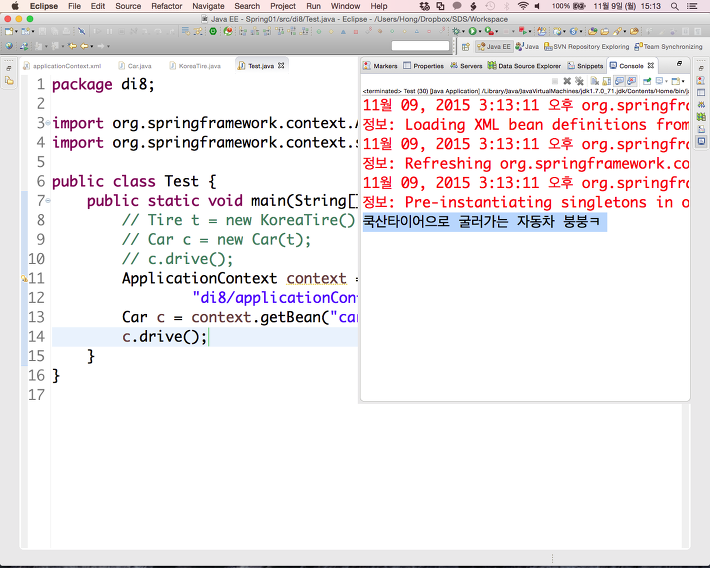Click the Pin Console icon

[647, 81]
